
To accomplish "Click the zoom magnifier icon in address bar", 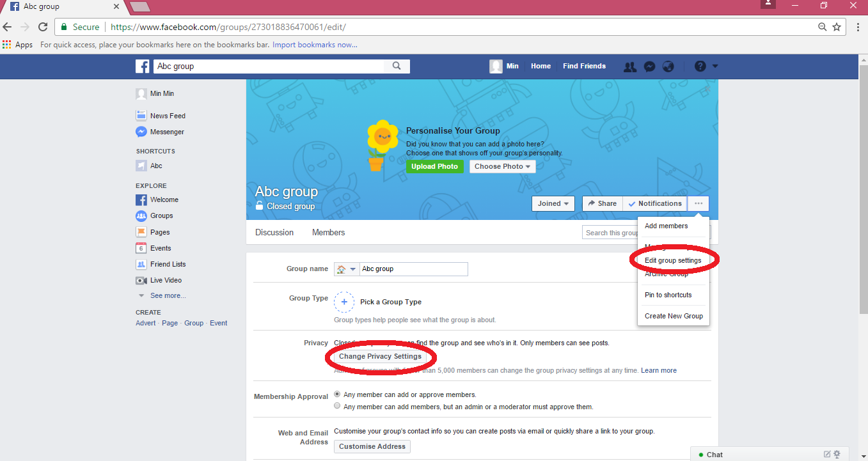I will [823, 27].
